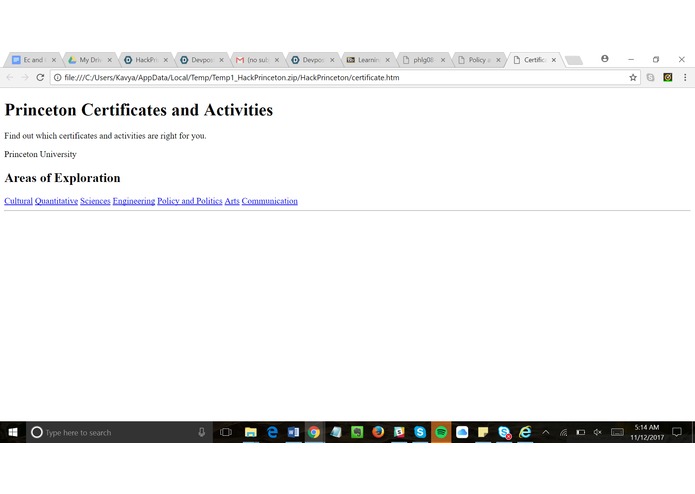The image size is (695, 494).
Task: Click the 'Type here to search' box
Action: coord(120,432)
